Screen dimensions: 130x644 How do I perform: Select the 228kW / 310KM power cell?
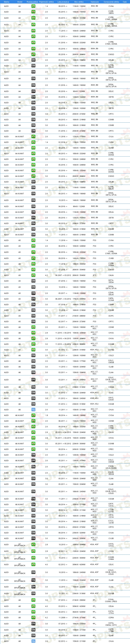tap(79, 350)
